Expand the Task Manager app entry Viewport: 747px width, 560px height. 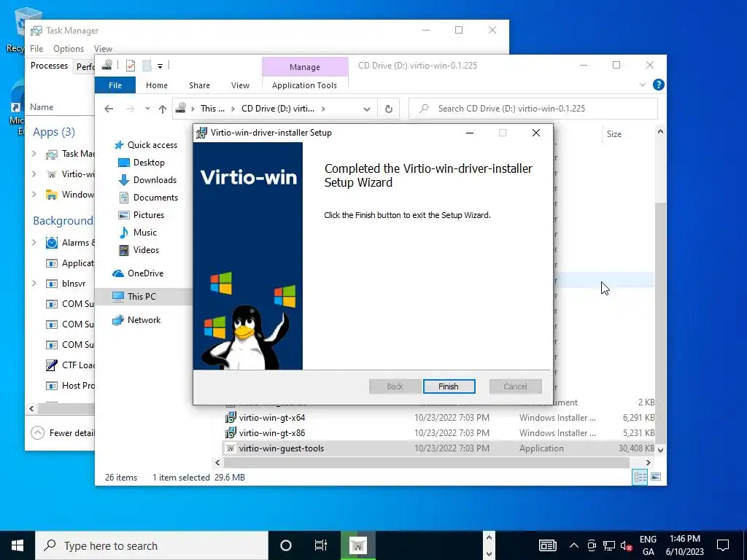[34, 154]
